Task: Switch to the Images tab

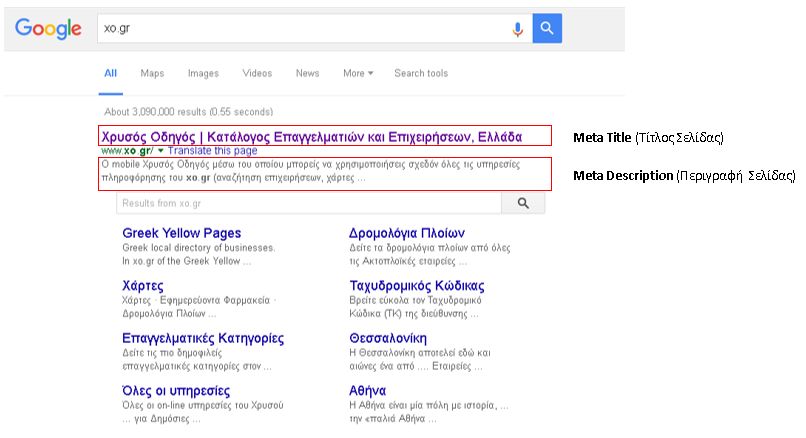Action: (203, 73)
